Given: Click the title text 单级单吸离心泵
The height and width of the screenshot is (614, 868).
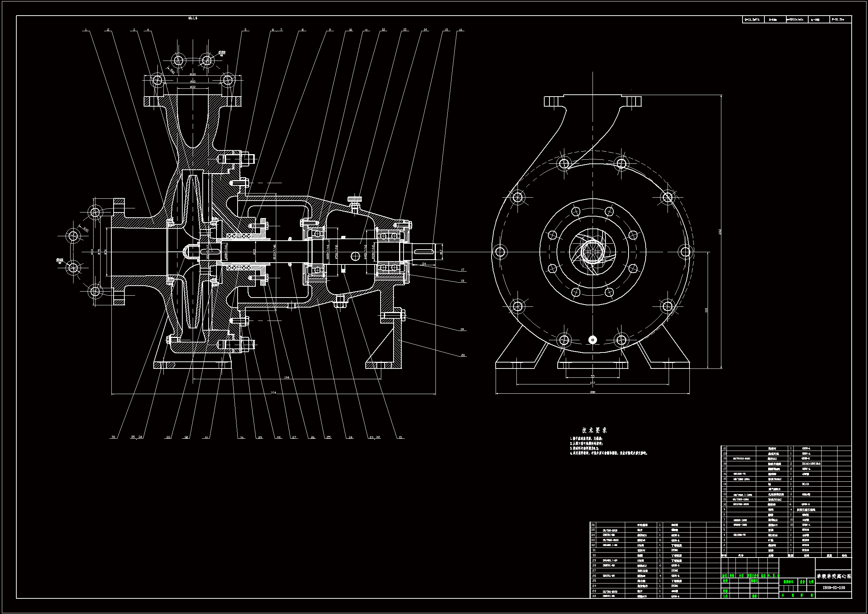Looking at the screenshot, I should click(833, 576).
